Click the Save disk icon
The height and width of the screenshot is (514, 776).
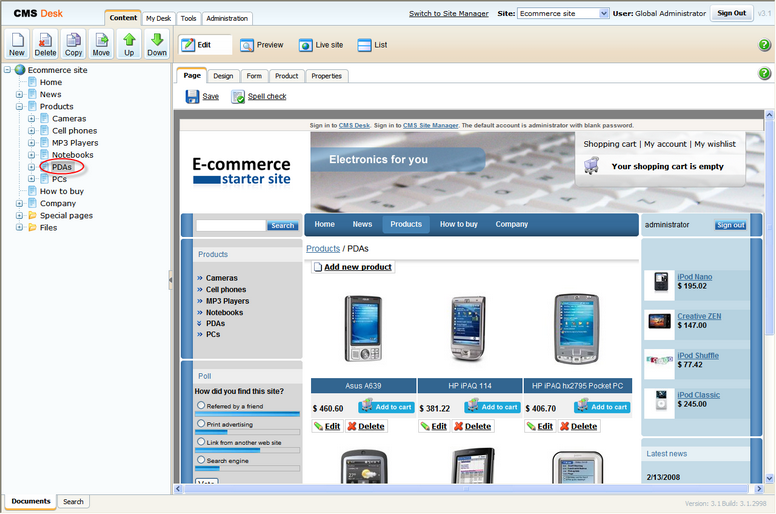click(192, 96)
